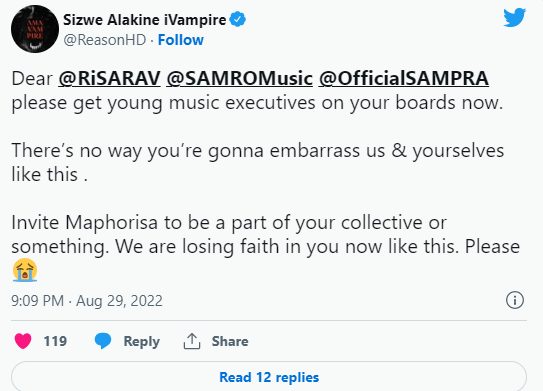Click the Share text label

pyautogui.click(x=230, y=341)
